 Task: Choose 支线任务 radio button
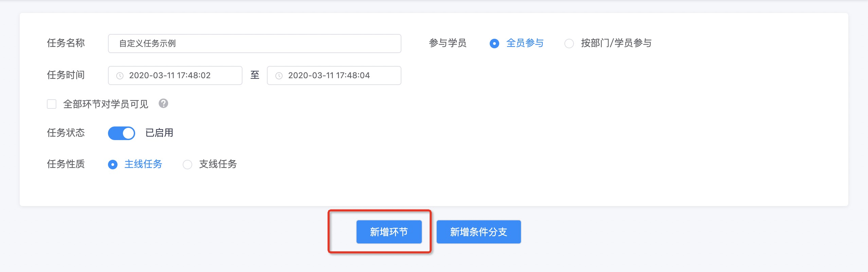tap(187, 165)
